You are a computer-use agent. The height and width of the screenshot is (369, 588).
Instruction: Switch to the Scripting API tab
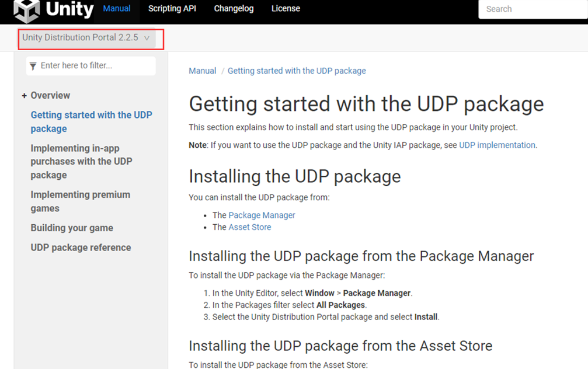point(172,8)
